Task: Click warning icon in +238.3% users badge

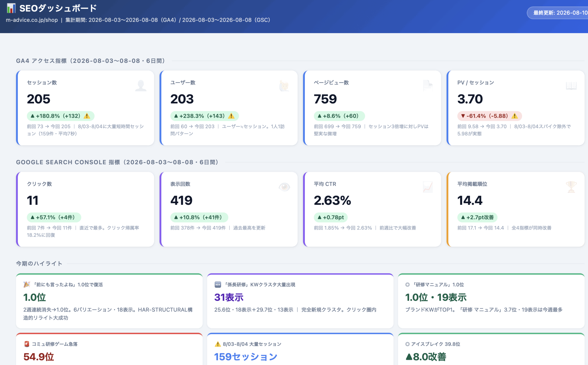Action: (x=231, y=116)
